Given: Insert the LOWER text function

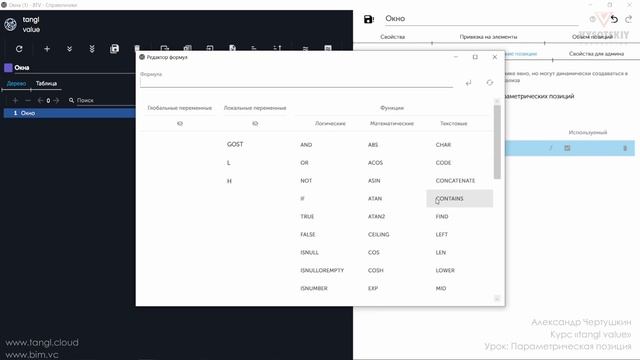Looking at the screenshot, I should (445, 271).
